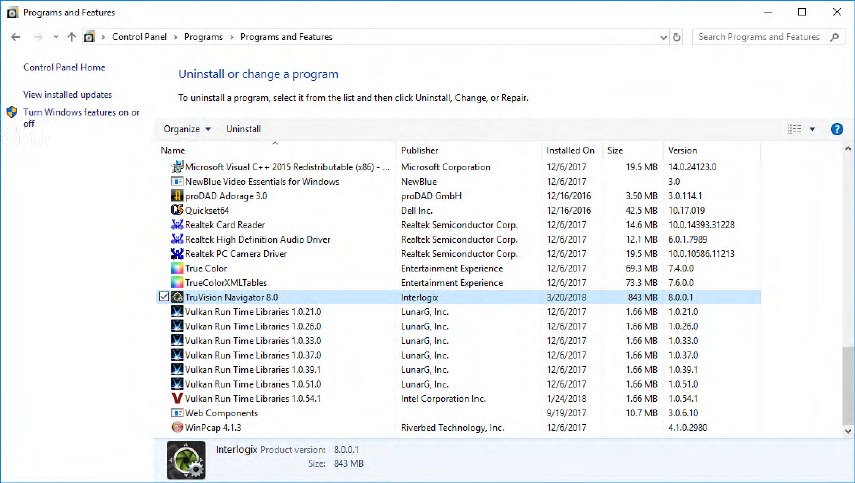
Task: Open the Organize dropdown menu
Action: pyautogui.click(x=187, y=129)
